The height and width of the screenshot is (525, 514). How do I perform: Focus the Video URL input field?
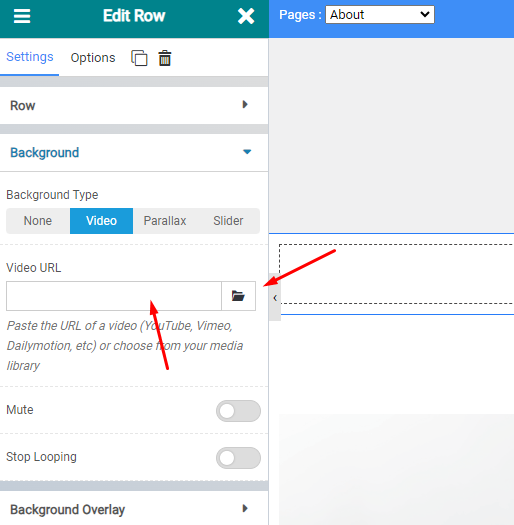[x=114, y=296]
